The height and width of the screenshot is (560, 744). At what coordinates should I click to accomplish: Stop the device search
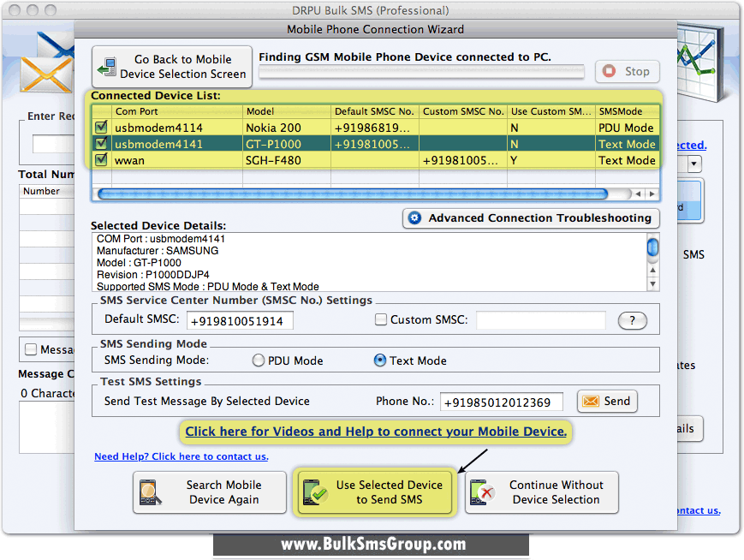[628, 71]
